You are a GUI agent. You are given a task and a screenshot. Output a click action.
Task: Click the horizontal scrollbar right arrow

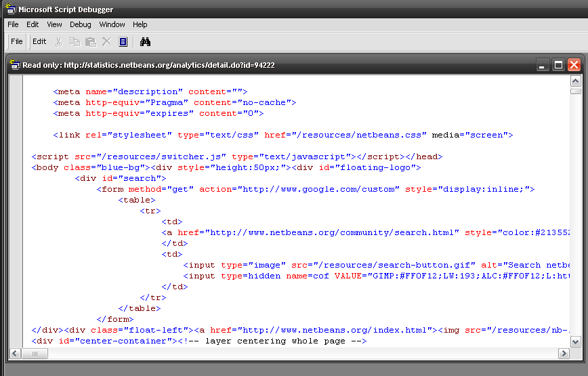point(564,354)
